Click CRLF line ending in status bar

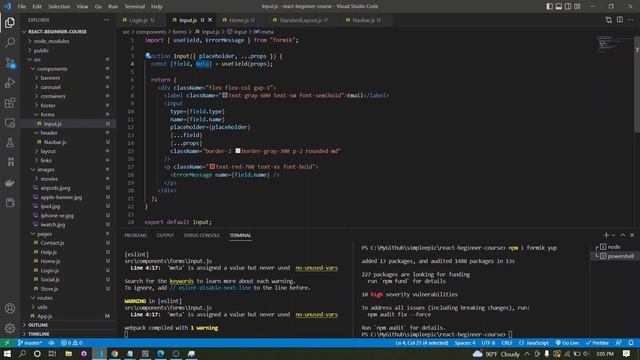[507, 343]
